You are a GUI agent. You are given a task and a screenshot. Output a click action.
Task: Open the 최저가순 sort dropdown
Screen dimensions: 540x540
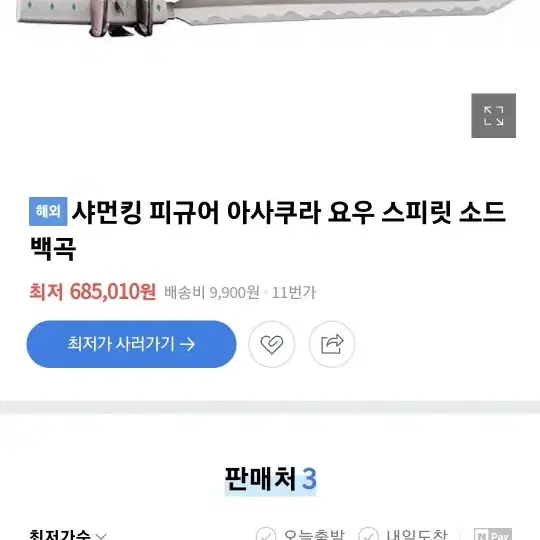point(68,534)
